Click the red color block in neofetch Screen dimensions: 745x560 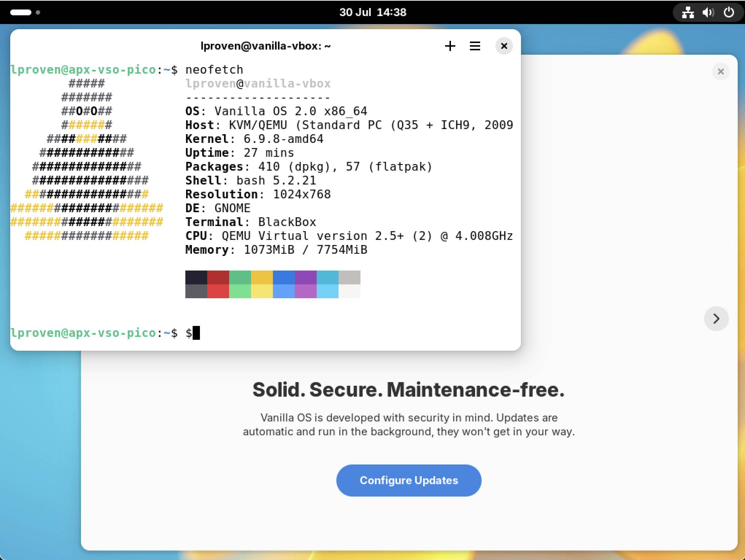[218, 278]
